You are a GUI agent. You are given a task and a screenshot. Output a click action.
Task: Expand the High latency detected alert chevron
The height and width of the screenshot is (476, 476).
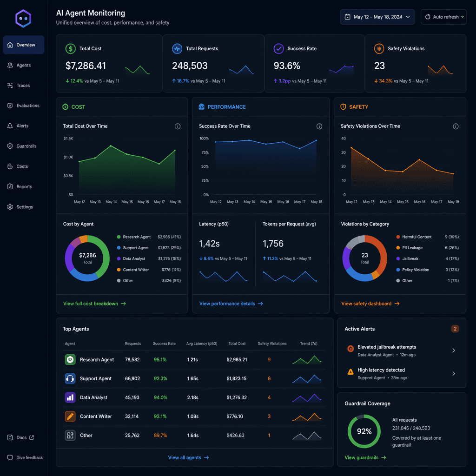click(454, 374)
